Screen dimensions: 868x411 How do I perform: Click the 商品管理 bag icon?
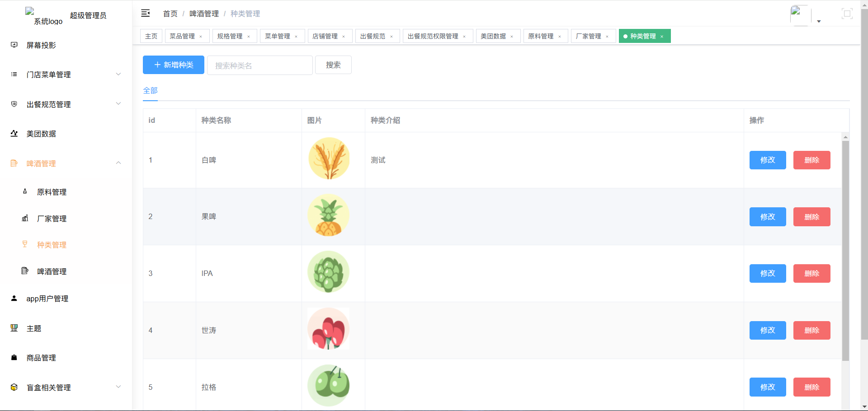point(14,357)
